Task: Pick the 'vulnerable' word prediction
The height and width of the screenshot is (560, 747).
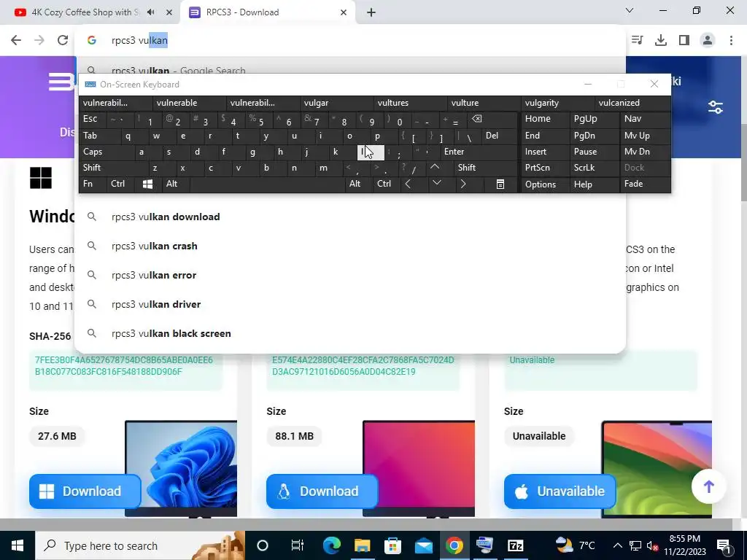Action: [190, 103]
